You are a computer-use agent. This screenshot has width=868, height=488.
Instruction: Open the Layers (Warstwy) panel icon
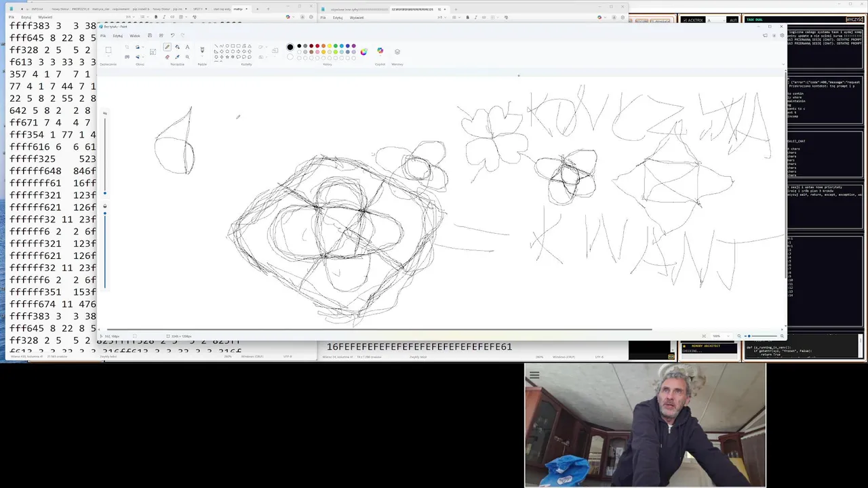397,52
